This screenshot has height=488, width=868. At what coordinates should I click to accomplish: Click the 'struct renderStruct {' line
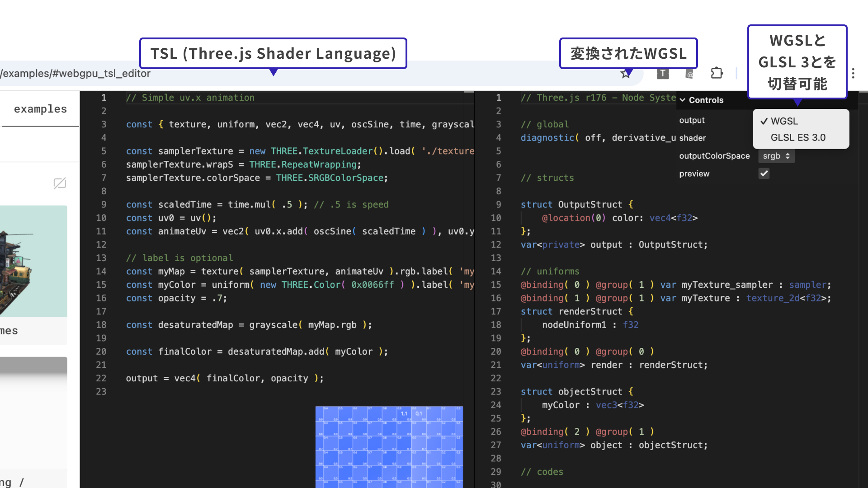coord(576,311)
